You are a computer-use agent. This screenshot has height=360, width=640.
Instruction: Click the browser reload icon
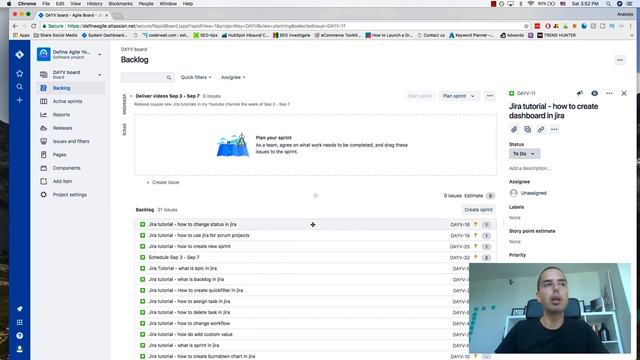[33, 26]
